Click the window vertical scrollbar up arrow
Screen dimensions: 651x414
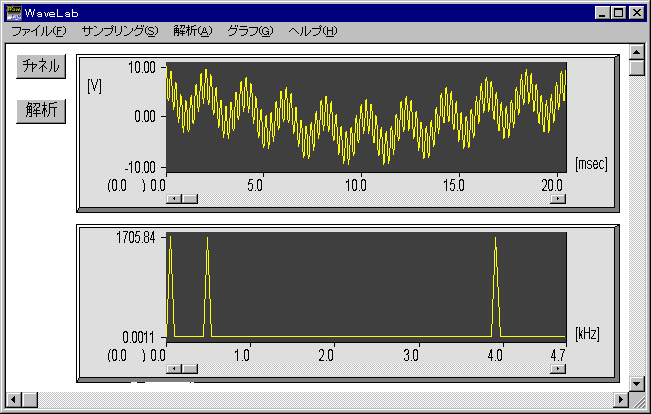[x=636, y=52]
